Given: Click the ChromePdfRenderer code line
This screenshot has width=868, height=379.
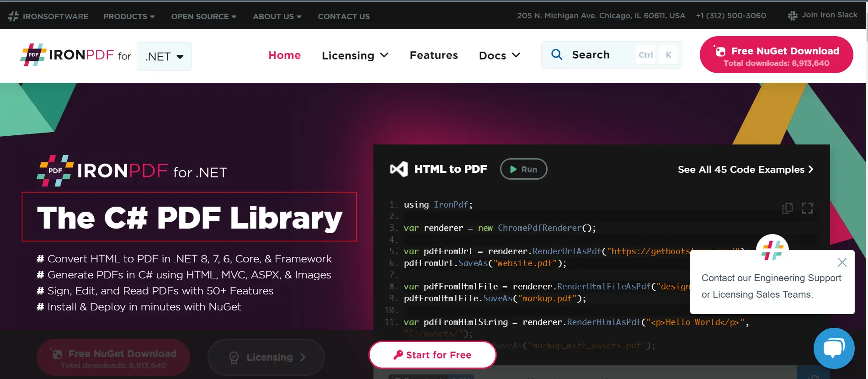Looking at the screenshot, I should (x=500, y=228).
